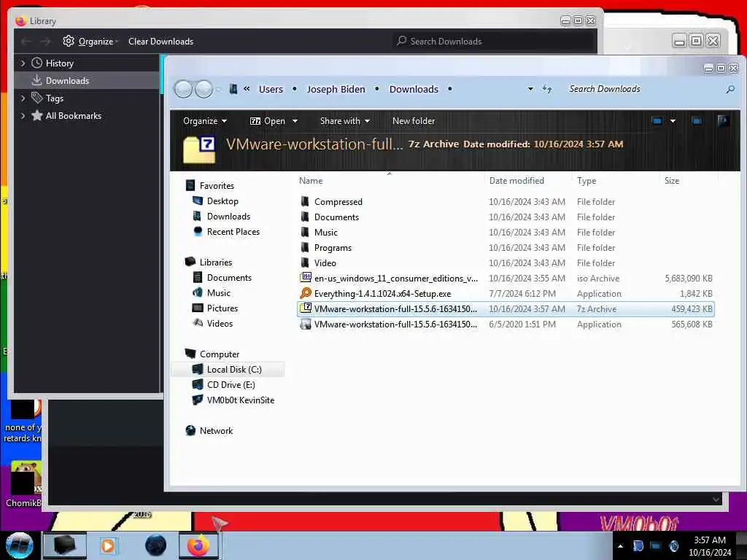This screenshot has width=747, height=560.
Task: Select VM0b0t KevinSite in navigation pane
Action: pos(240,400)
